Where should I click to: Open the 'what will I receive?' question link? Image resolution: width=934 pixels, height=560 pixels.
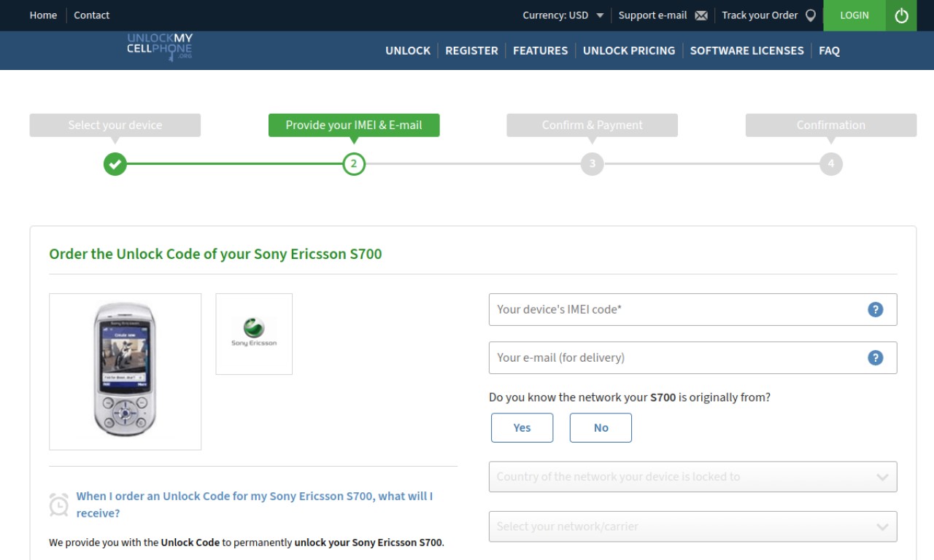(255, 505)
